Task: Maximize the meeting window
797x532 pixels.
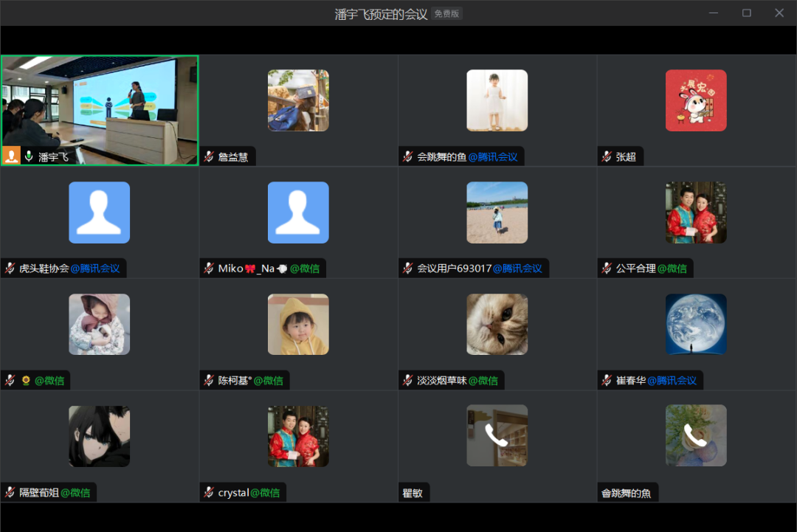Action: (746, 13)
